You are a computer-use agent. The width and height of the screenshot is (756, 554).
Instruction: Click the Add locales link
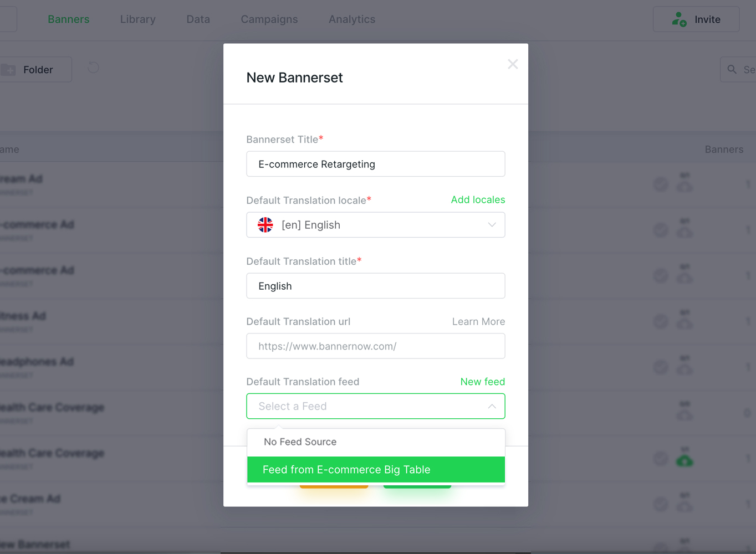(478, 199)
